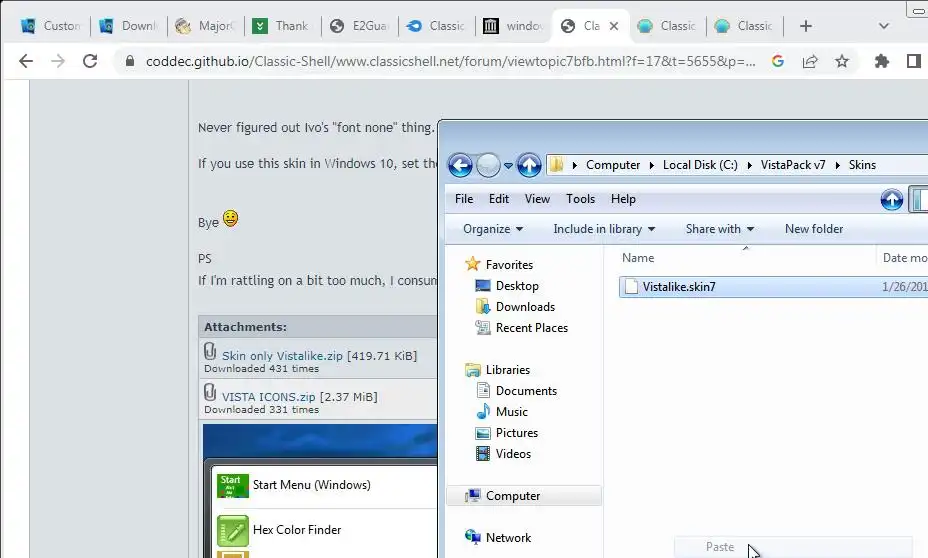Switch to the Custom tab

pos(51,26)
